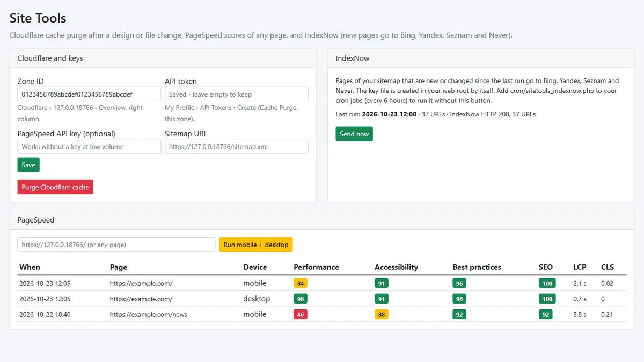Click the https://example.com/news page cell
The image size is (644, 362).
149,315
